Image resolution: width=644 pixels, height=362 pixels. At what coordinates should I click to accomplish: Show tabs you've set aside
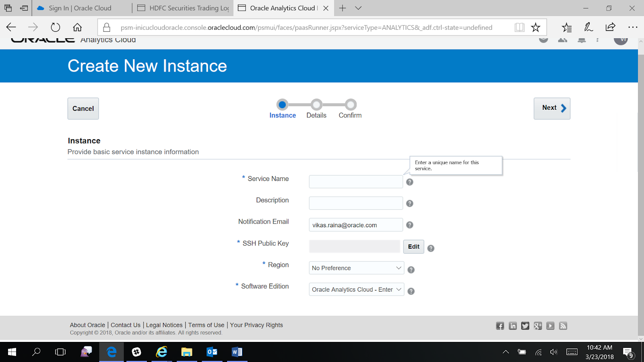(x=8, y=8)
